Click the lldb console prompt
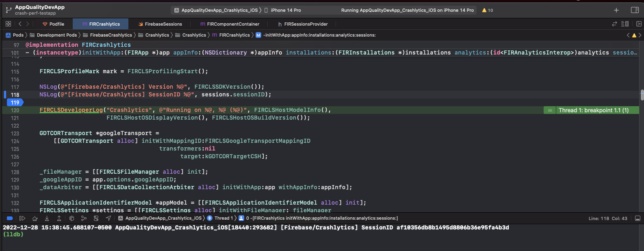 click(13, 235)
